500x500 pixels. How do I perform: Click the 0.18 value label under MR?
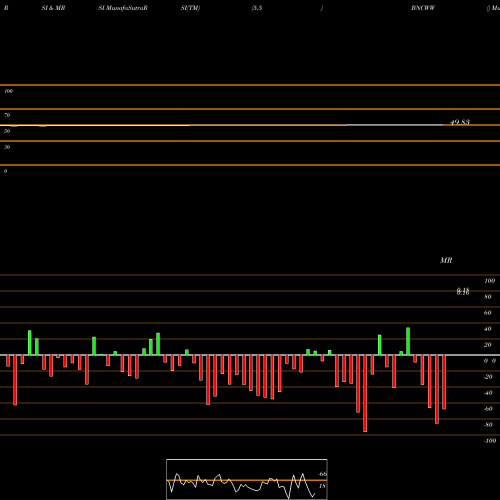click(463, 292)
